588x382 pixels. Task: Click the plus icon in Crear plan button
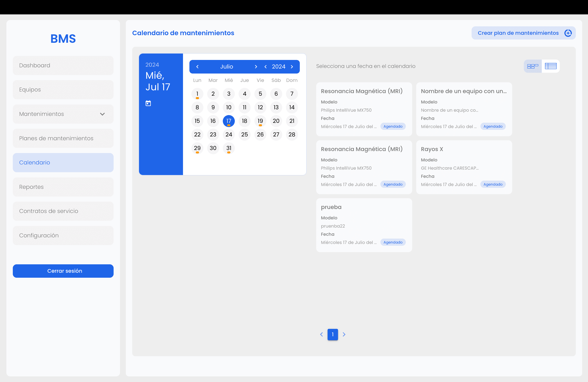point(568,33)
